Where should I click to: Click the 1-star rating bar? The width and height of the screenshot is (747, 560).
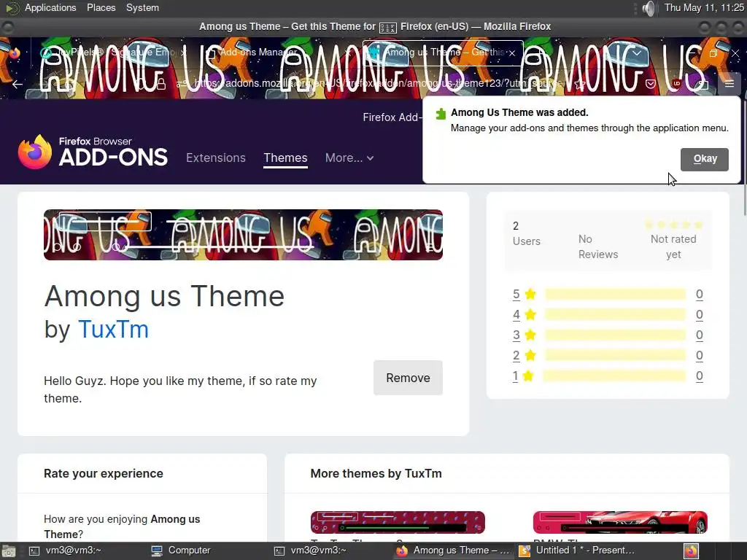click(x=614, y=376)
